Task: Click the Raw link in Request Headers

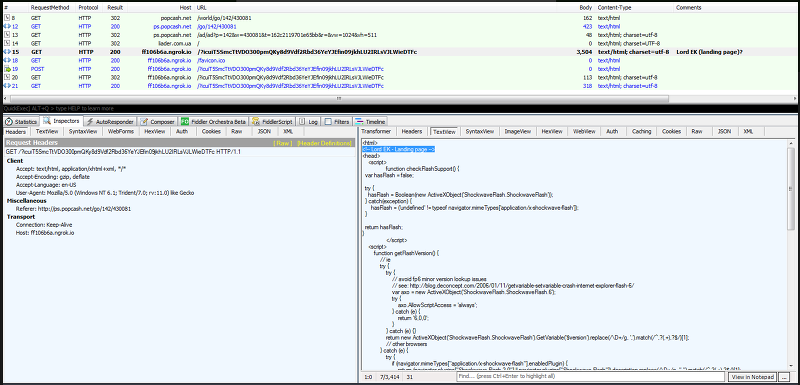Action: 283,143
